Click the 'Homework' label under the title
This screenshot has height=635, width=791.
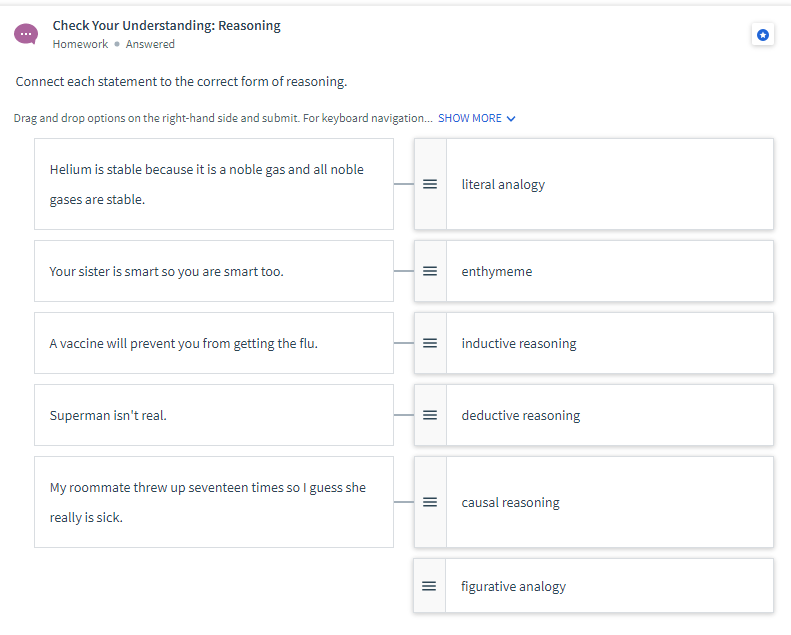coord(80,44)
